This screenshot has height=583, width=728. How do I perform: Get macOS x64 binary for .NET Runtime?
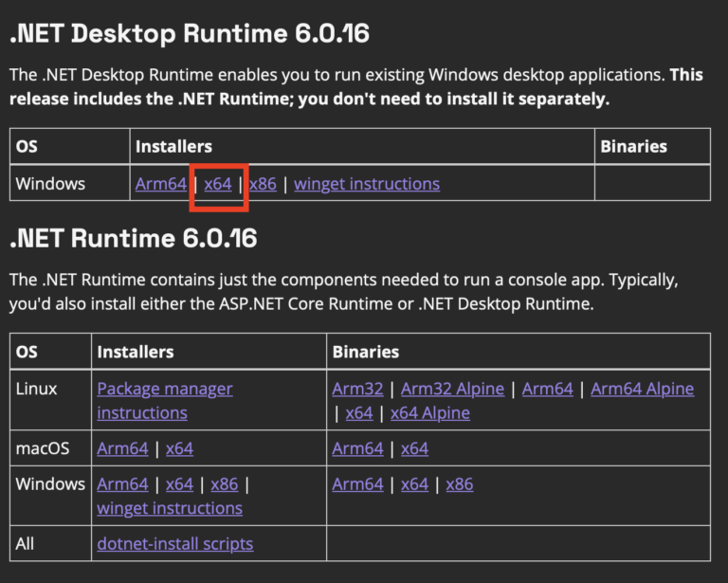[x=414, y=448]
